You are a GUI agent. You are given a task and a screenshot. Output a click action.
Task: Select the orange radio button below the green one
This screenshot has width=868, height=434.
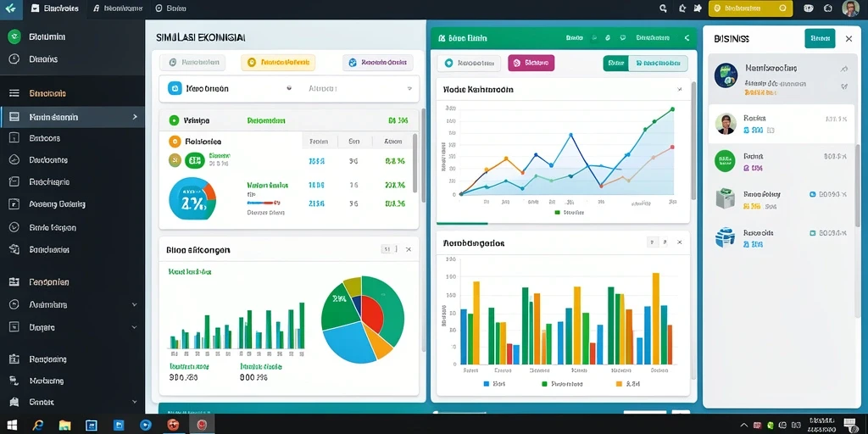click(175, 142)
